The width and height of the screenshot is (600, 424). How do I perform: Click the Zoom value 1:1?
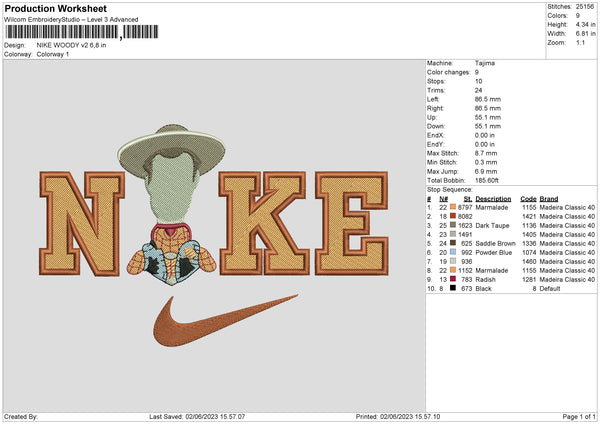click(x=580, y=42)
